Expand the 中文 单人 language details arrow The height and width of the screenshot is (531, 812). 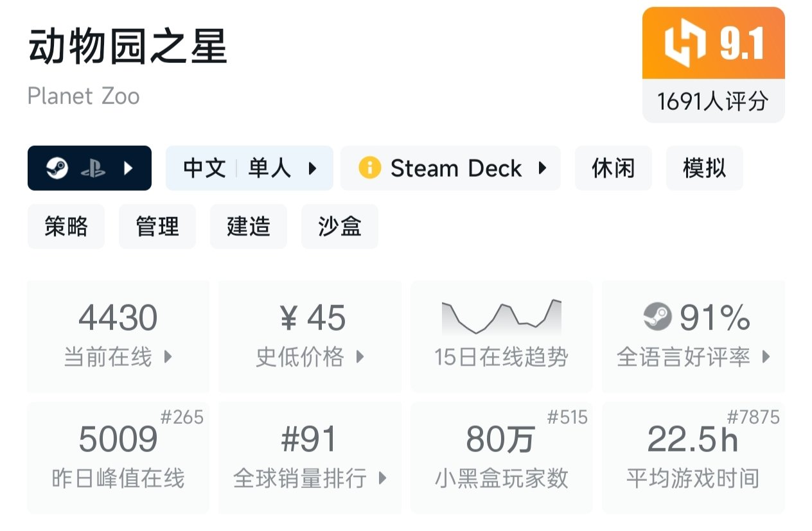pyautogui.click(x=313, y=168)
